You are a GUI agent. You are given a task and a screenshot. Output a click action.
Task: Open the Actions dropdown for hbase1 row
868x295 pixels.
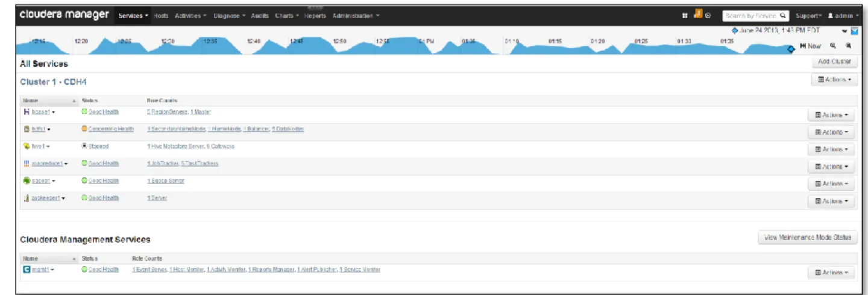click(831, 115)
